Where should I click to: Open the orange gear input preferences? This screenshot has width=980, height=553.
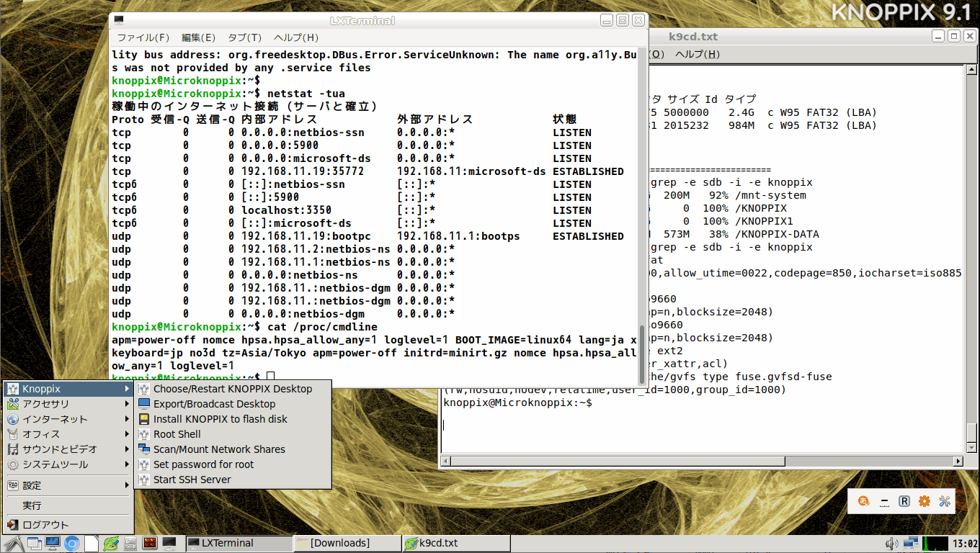[925, 501]
